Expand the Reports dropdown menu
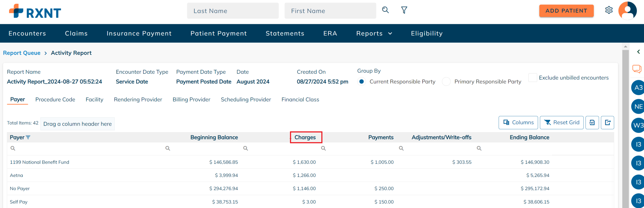This screenshot has width=644, height=208. point(374,34)
